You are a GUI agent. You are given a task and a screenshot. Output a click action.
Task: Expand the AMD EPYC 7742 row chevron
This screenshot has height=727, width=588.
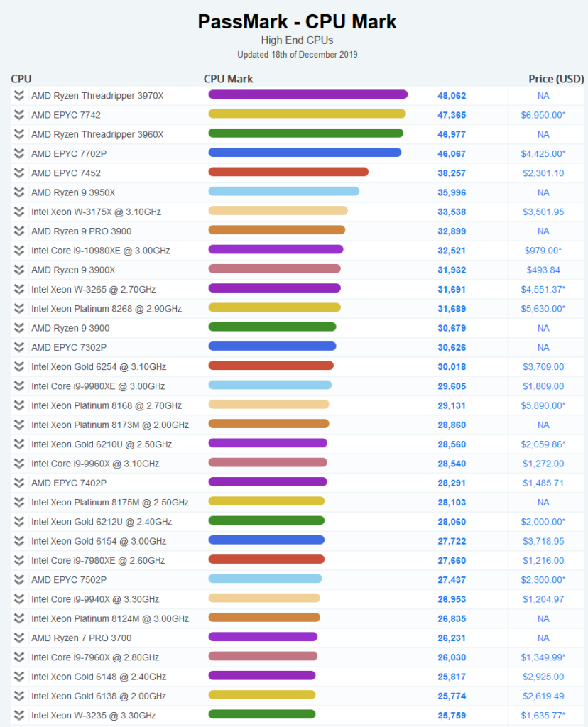tap(19, 115)
